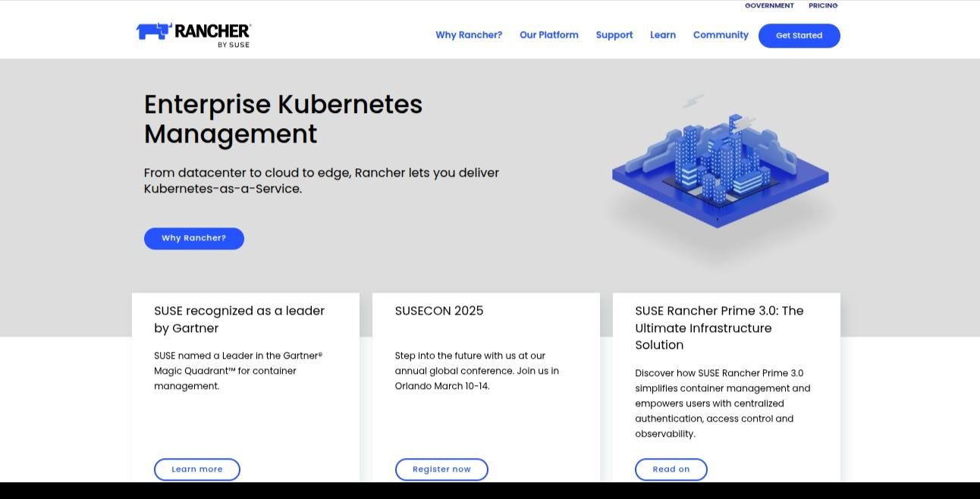Click Register now for SUSECON 2025
This screenshot has height=499, width=980.
click(x=441, y=469)
